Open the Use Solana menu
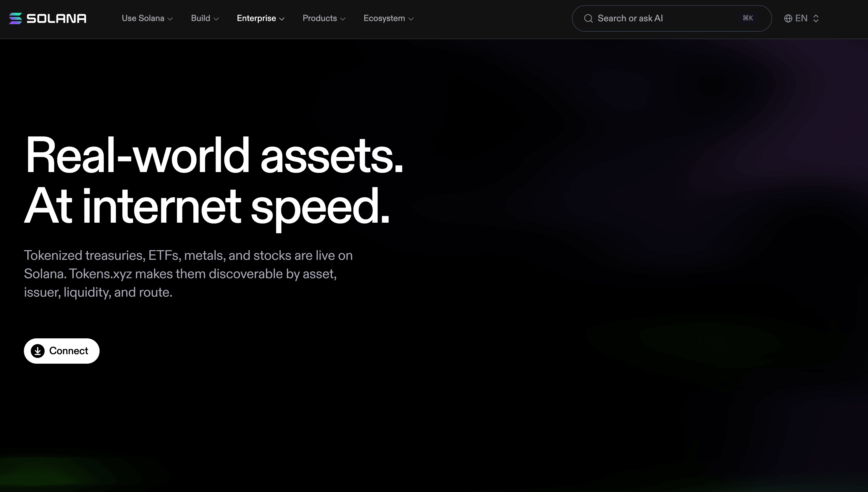Image resolution: width=868 pixels, height=492 pixels. point(147,18)
